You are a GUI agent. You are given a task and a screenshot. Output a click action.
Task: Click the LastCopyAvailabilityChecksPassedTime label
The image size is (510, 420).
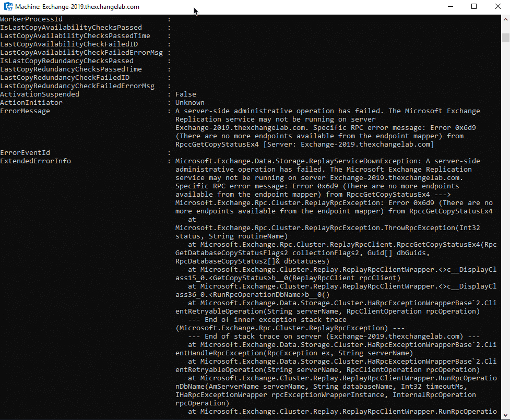(75, 36)
